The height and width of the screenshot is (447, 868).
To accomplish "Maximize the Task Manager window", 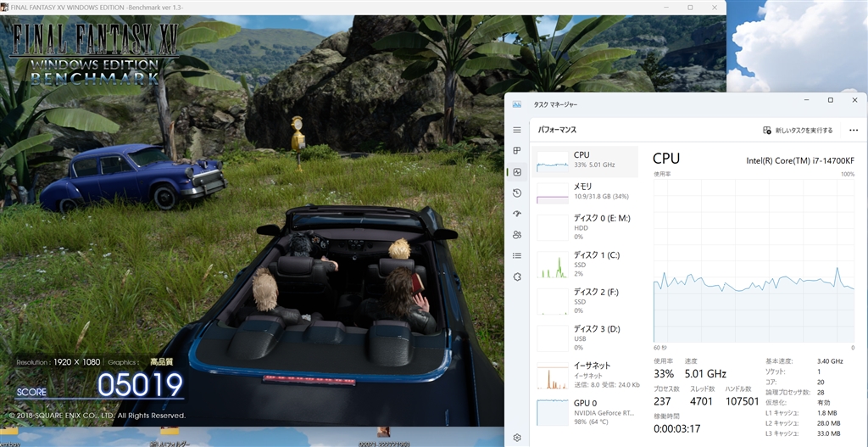I will [831, 100].
